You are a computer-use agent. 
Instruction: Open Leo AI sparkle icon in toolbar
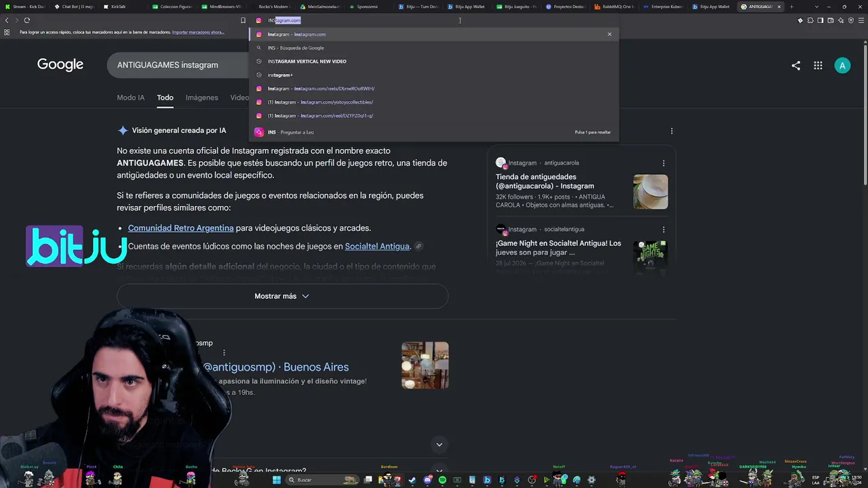[x=841, y=20]
